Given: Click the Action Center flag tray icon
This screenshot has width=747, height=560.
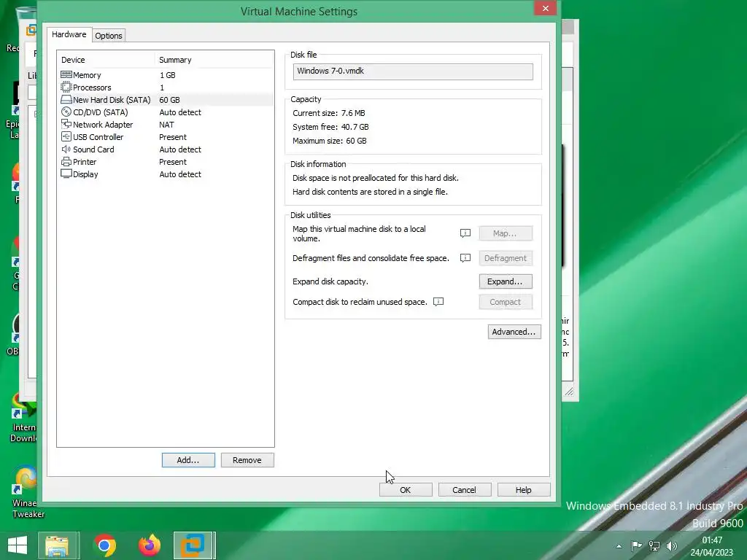Looking at the screenshot, I should click(x=636, y=545).
